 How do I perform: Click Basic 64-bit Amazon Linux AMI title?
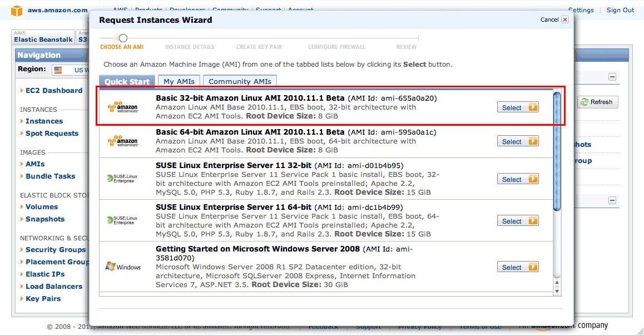point(250,132)
